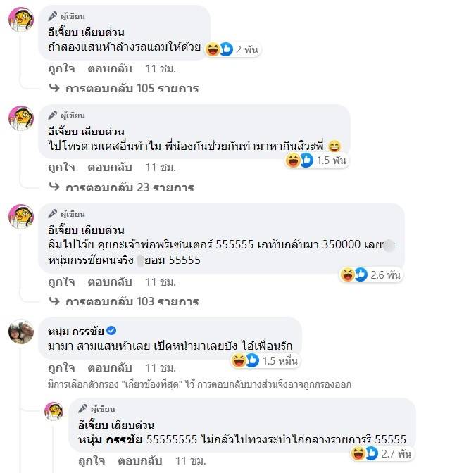Expand การตอบกลับ 105 รายการ replies
Viewport: 476px width, 473px height.
pyautogui.click(x=132, y=88)
